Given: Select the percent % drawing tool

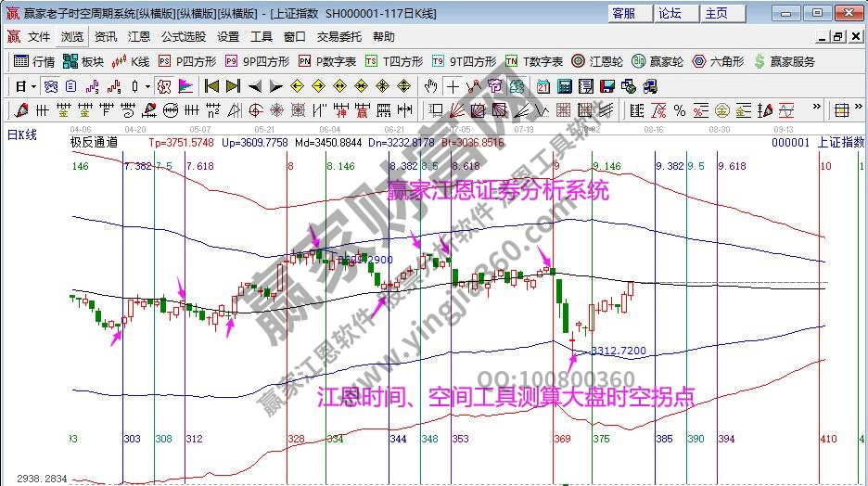Looking at the screenshot, I should pos(680,110).
